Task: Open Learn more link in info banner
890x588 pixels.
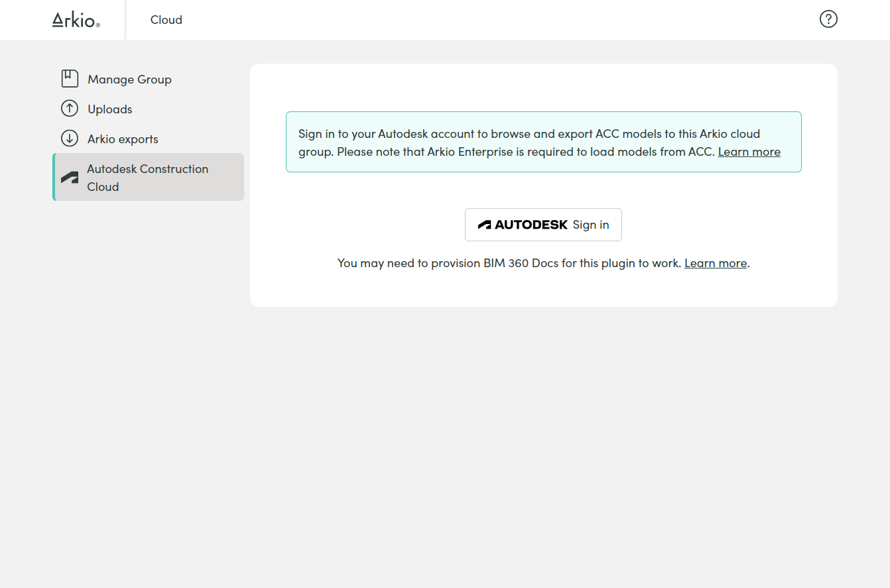Action: (x=749, y=152)
